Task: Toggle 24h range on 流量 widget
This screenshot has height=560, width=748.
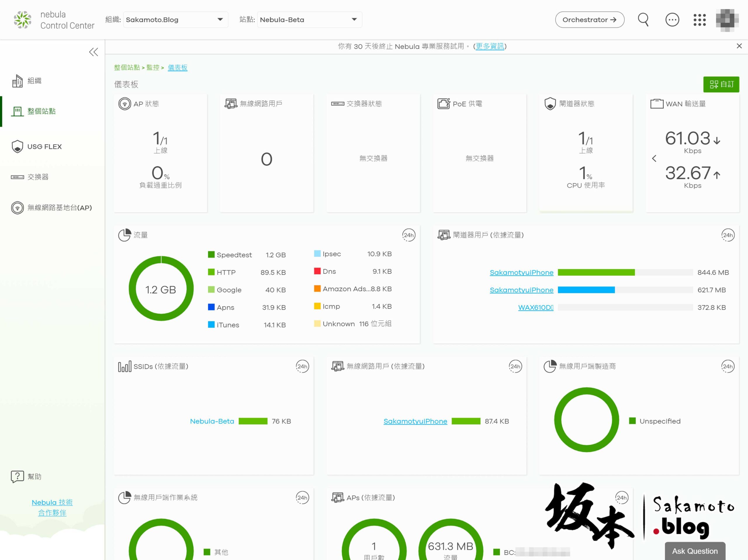Action: point(408,235)
